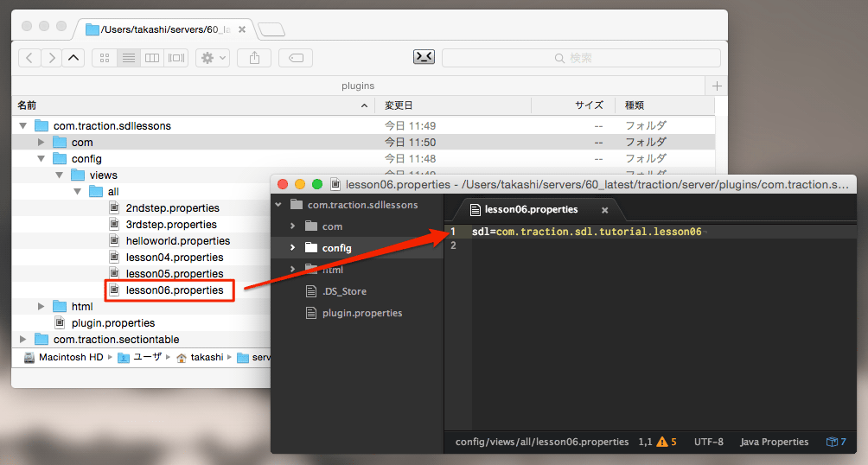Expand the html folder in Finder
Viewport: 868px width, 465px height.
click(41, 307)
